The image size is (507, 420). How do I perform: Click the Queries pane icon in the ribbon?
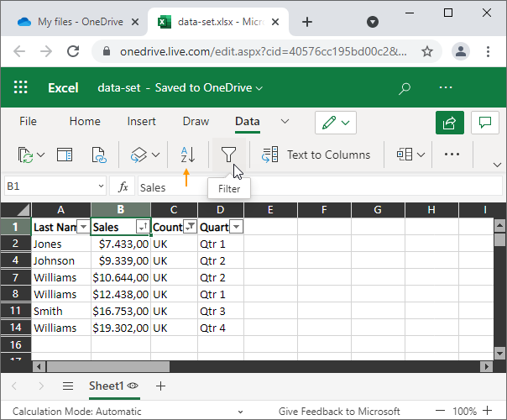point(65,155)
